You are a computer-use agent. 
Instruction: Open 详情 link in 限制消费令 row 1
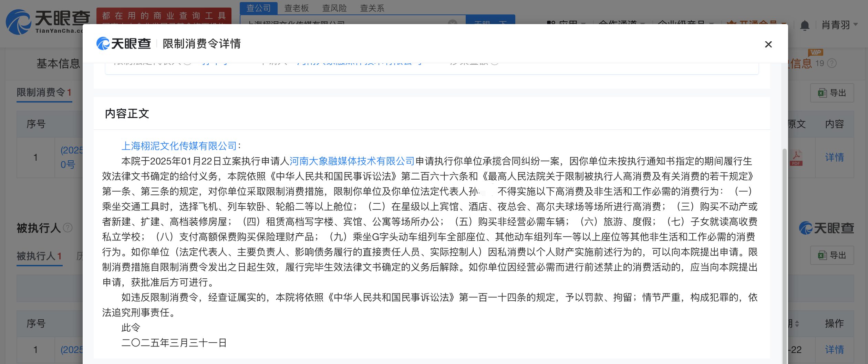click(x=834, y=158)
